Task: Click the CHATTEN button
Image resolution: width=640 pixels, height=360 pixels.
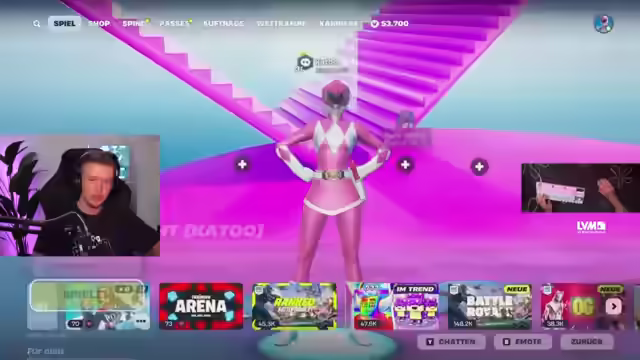Action: tap(451, 342)
